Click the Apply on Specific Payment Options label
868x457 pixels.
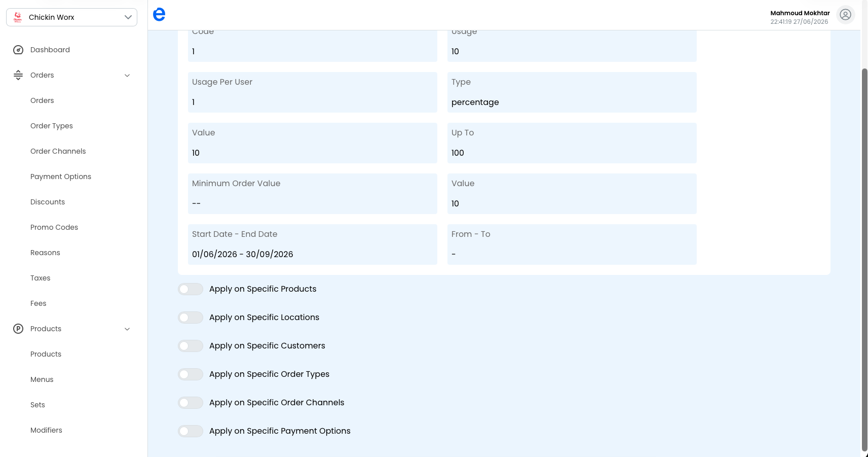pos(280,431)
